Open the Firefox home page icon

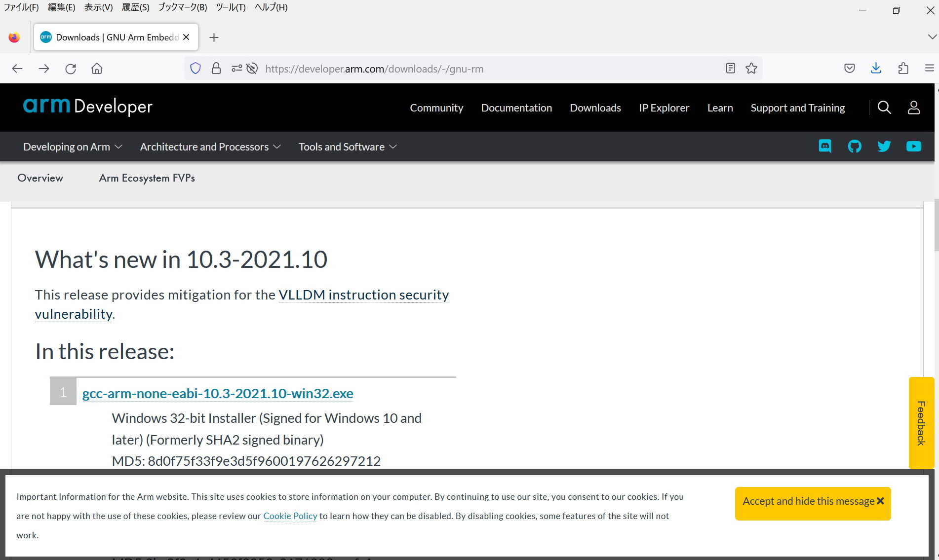click(97, 69)
